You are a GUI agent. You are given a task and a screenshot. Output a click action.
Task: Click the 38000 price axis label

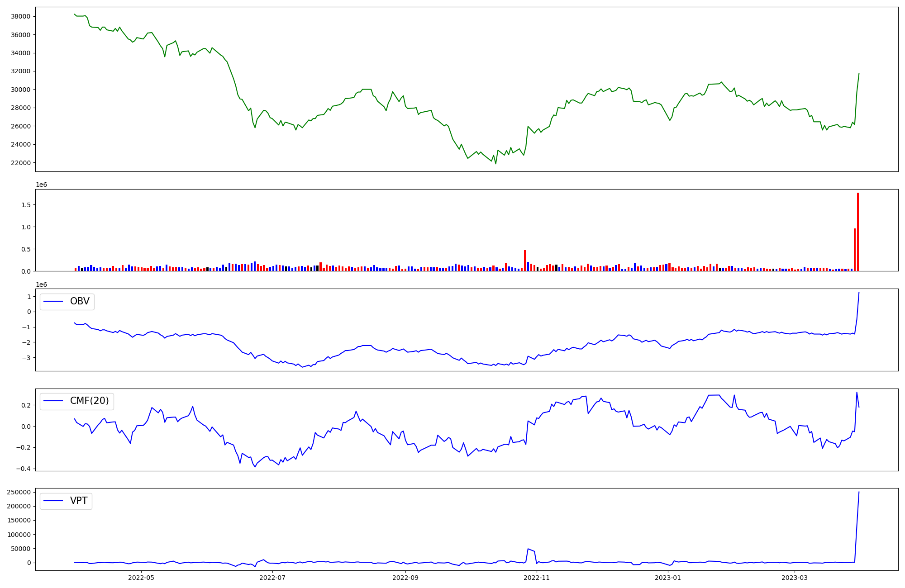[x=20, y=17]
